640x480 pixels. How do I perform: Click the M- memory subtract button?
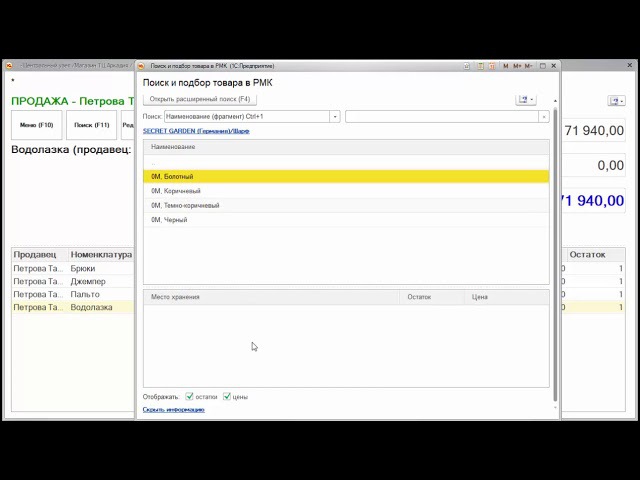[x=528, y=66]
